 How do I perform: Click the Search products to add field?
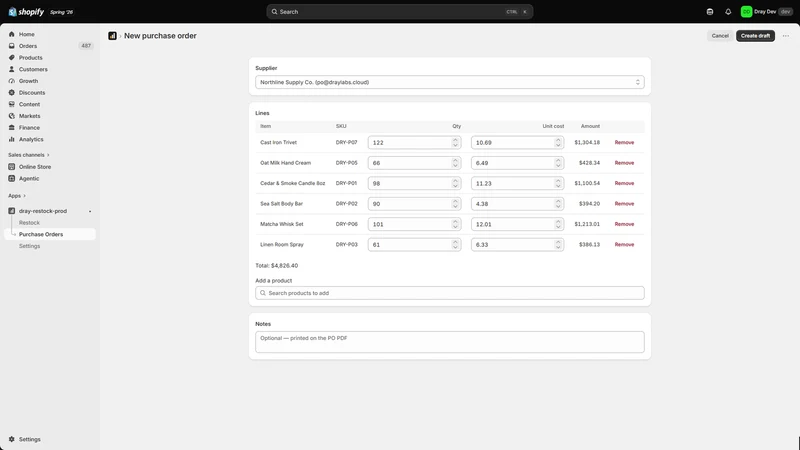coord(449,293)
